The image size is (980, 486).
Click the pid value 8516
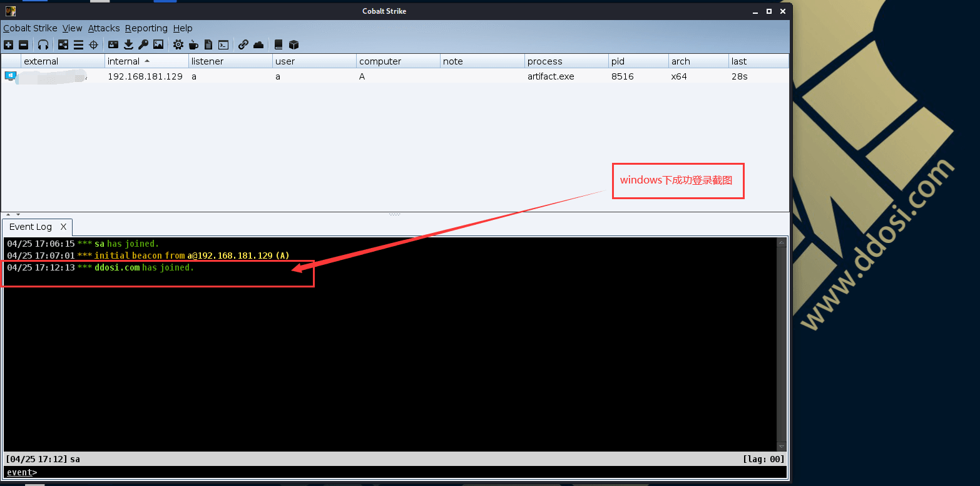(623, 76)
